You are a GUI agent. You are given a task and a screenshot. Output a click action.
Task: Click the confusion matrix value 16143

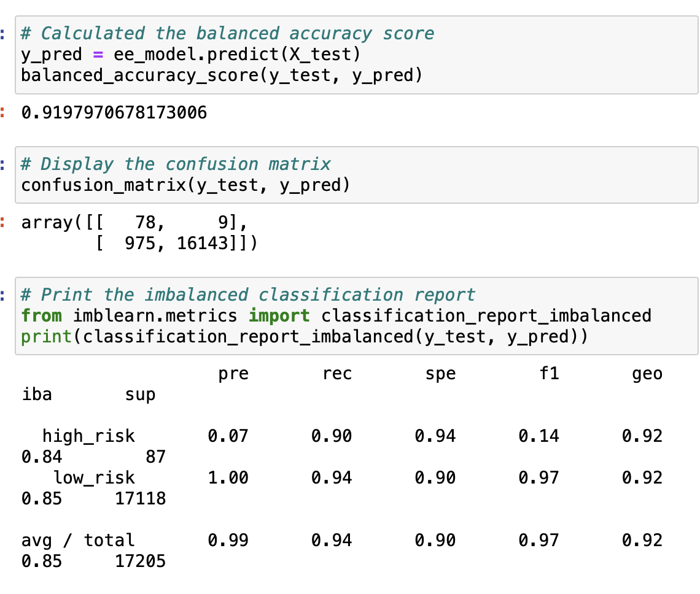pyautogui.click(x=203, y=243)
